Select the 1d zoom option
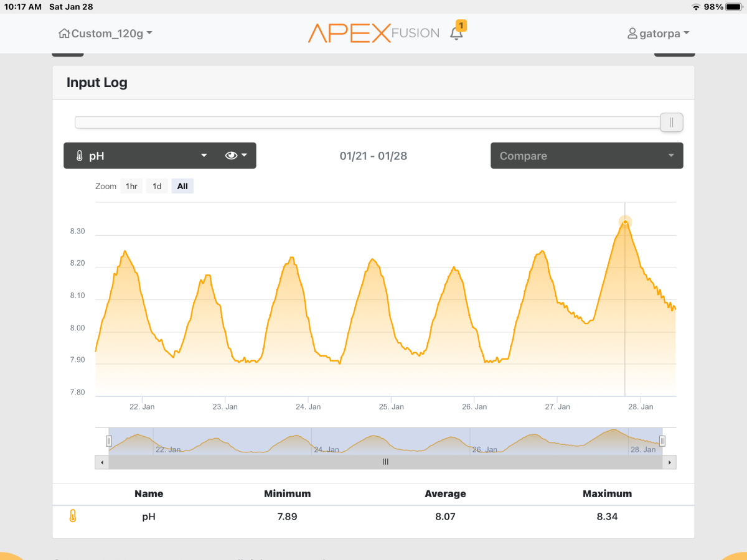Viewport: 747px width, 560px height. coord(157,186)
